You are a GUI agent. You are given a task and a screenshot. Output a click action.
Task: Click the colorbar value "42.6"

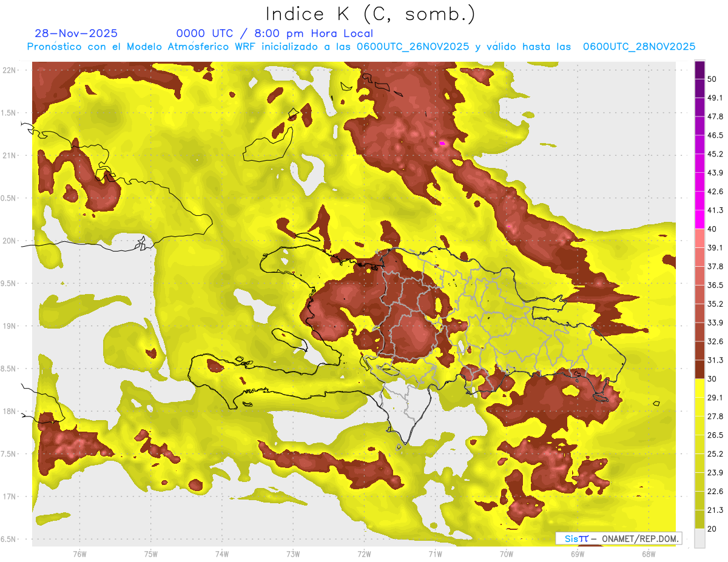(x=715, y=192)
